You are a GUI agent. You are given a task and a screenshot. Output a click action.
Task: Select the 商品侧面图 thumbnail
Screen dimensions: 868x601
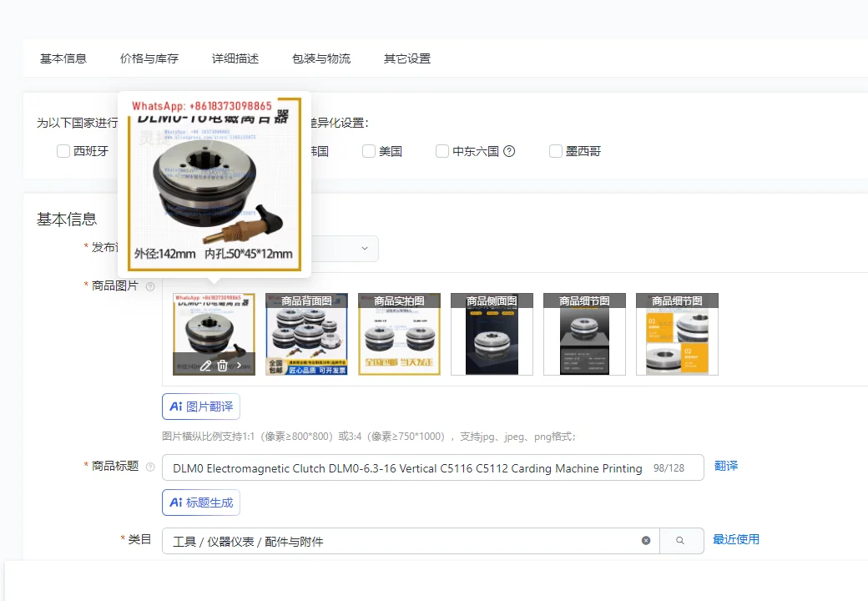[492, 334]
